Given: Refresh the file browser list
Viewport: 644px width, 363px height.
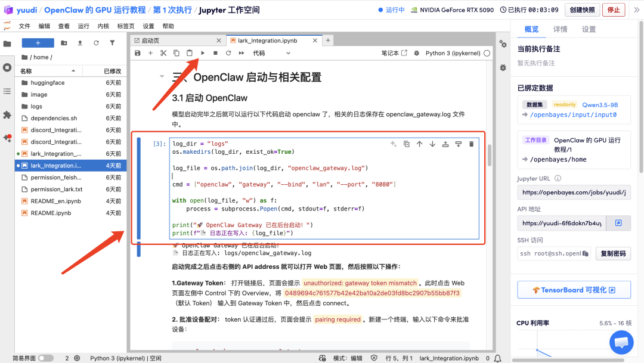Looking at the screenshot, I should point(96,43).
